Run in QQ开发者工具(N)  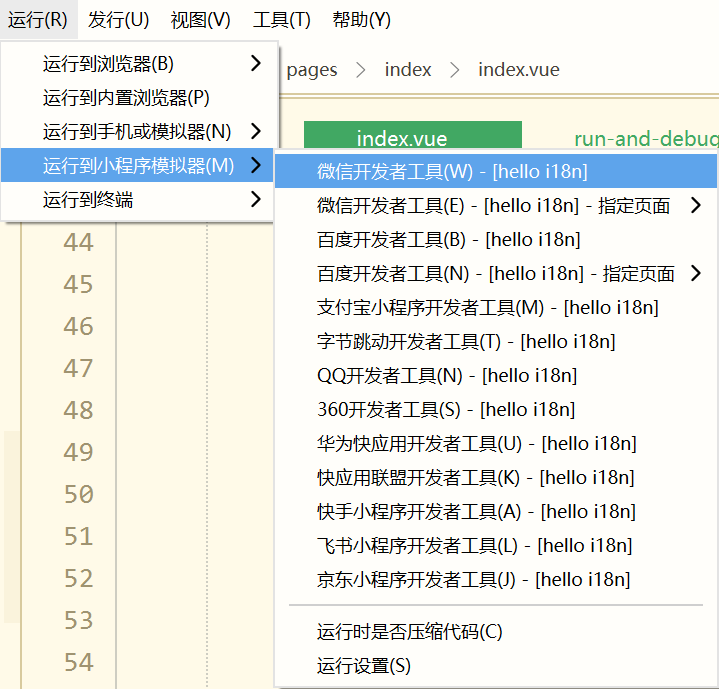coord(446,376)
